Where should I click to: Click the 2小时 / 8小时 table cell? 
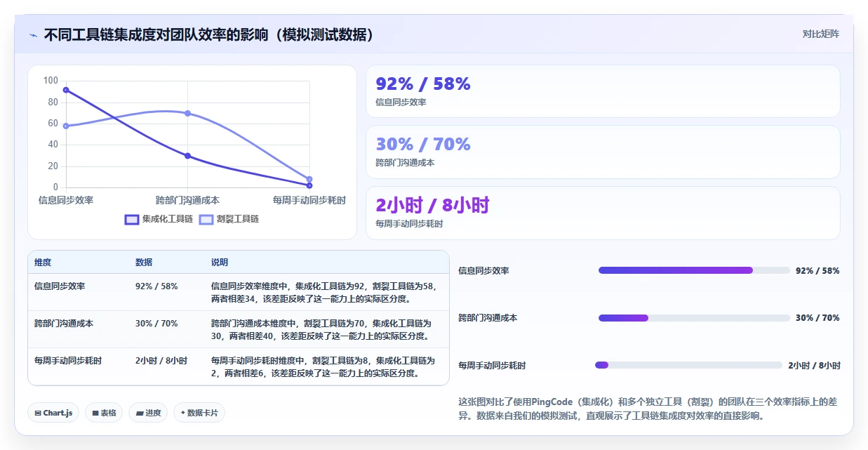(161, 361)
